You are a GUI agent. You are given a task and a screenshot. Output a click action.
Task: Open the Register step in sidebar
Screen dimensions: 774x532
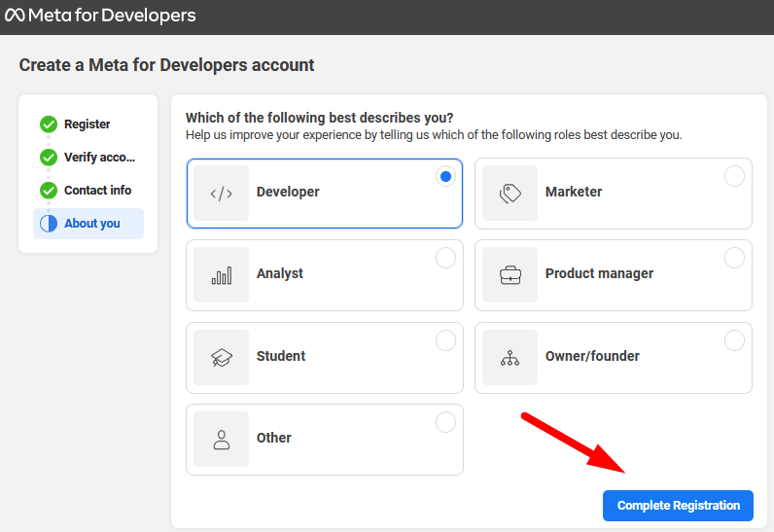(x=87, y=124)
